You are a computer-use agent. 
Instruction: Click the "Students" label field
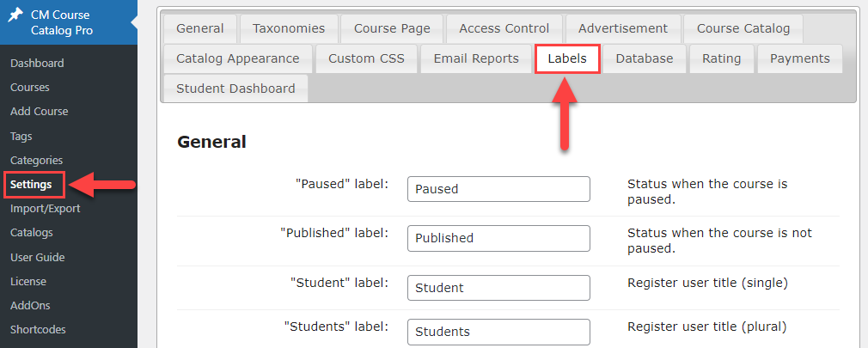click(x=498, y=332)
